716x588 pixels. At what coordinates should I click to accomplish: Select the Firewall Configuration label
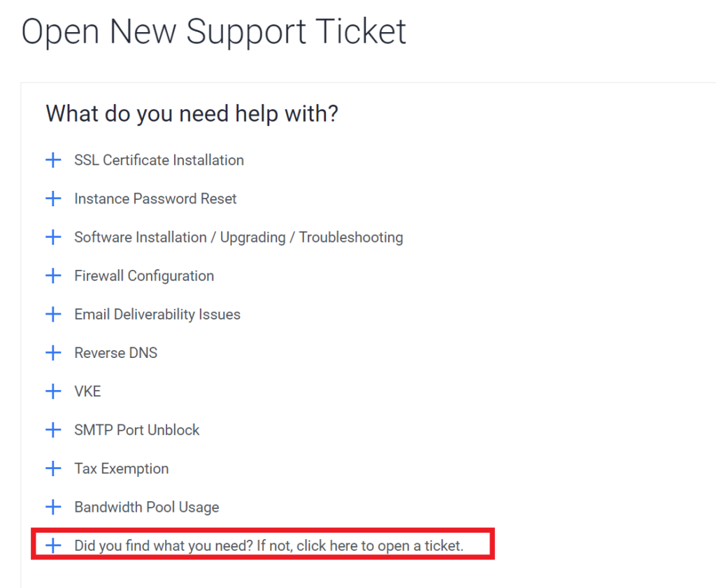pos(144,275)
